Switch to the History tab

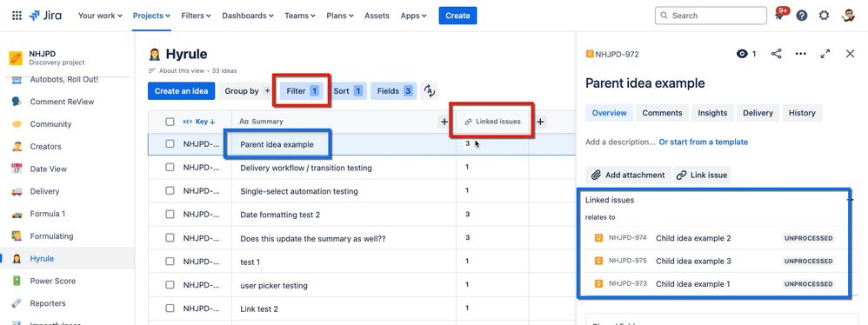click(x=802, y=113)
